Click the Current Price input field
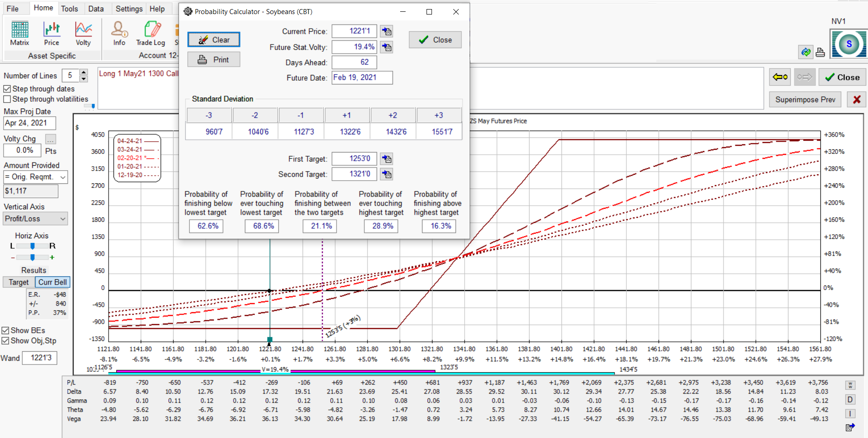This screenshot has height=438, width=868. point(354,31)
